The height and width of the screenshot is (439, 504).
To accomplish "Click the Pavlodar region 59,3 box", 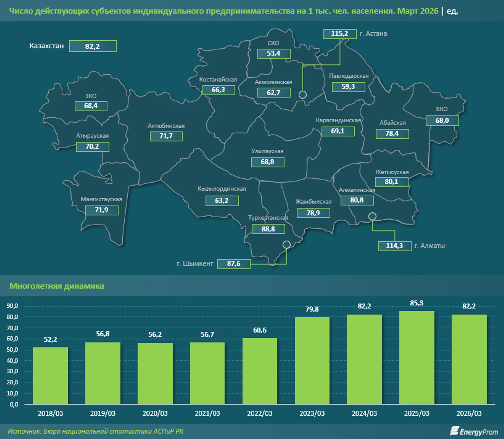I will (348, 87).
